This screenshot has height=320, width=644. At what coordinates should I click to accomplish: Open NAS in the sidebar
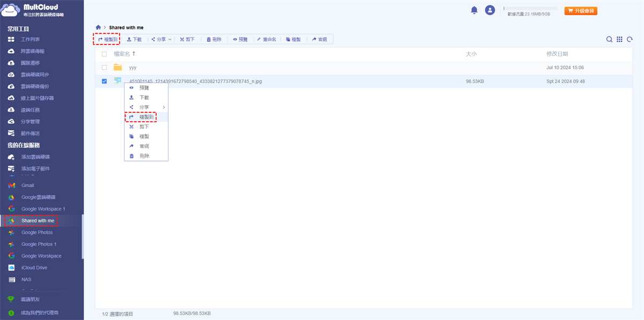[26, 280]
